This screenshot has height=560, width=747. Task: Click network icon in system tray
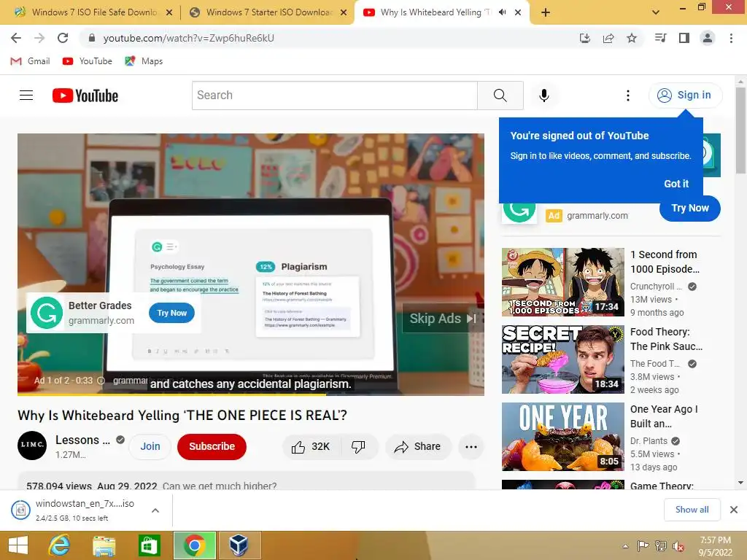[660, 546]
